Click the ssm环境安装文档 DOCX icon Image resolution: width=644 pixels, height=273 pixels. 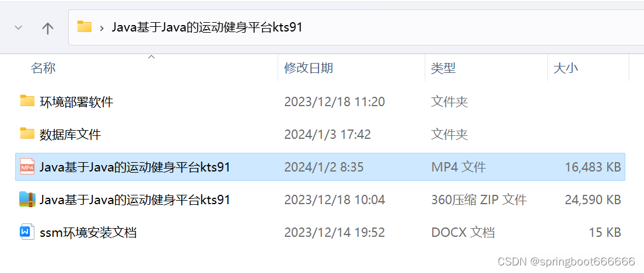pyautogui.click(x=26, y=232)
